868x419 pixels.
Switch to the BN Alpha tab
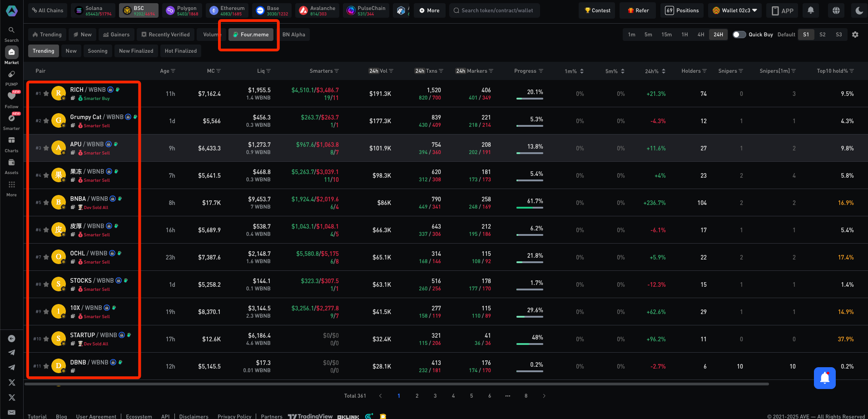[294, 35]
